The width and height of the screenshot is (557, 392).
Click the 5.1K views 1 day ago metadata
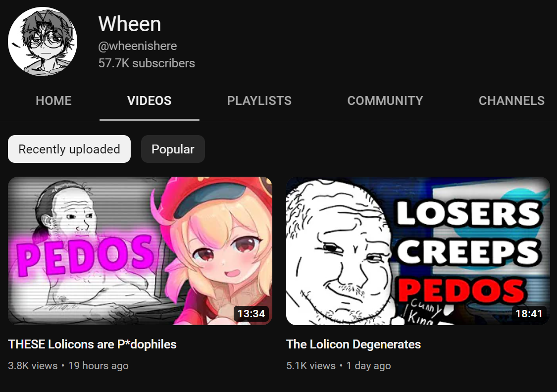(339, 366)
